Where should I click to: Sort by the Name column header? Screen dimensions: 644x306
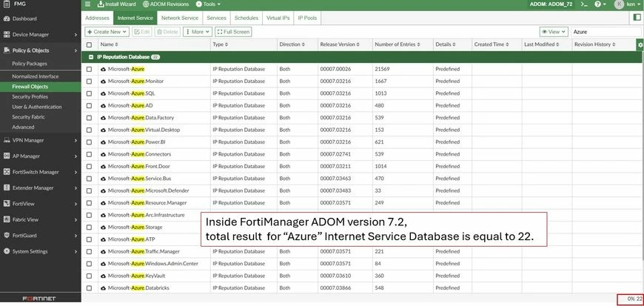click(110, 44)
